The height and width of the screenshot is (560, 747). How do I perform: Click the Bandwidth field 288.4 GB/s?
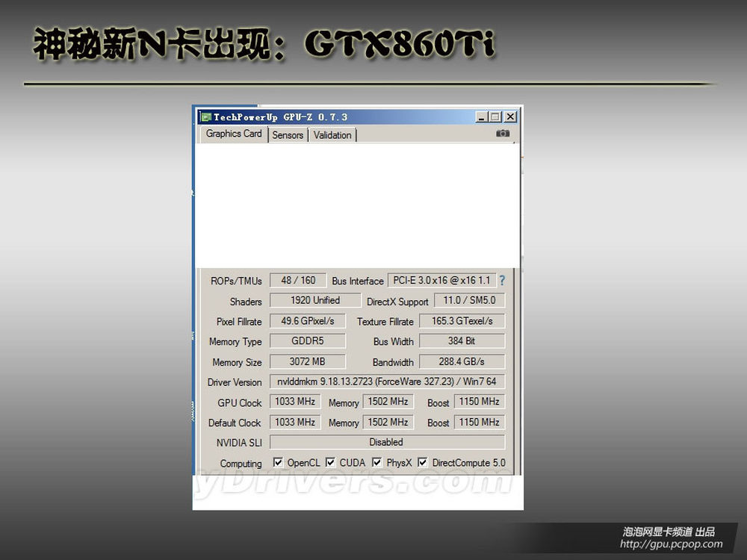[462, 361]
